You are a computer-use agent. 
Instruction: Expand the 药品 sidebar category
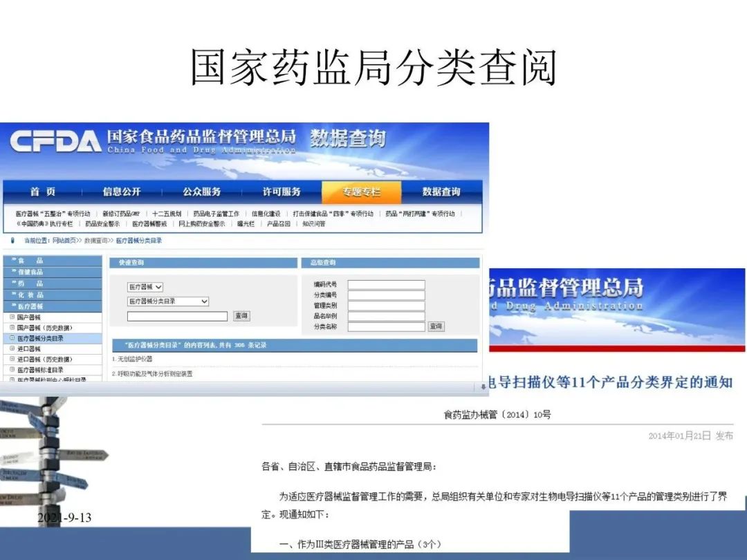click(53, 283)
